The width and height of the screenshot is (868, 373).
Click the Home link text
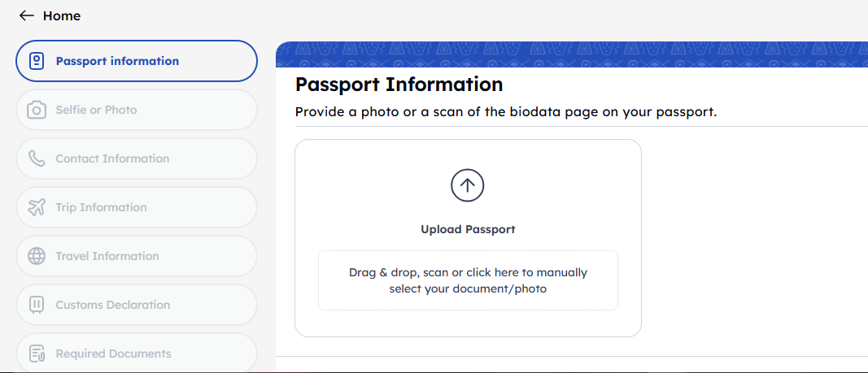click(62, 15)
